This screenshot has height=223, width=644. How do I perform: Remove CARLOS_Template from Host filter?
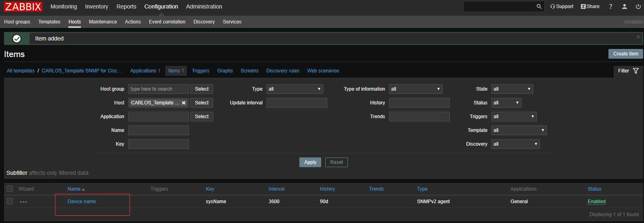tap(184, 103)
